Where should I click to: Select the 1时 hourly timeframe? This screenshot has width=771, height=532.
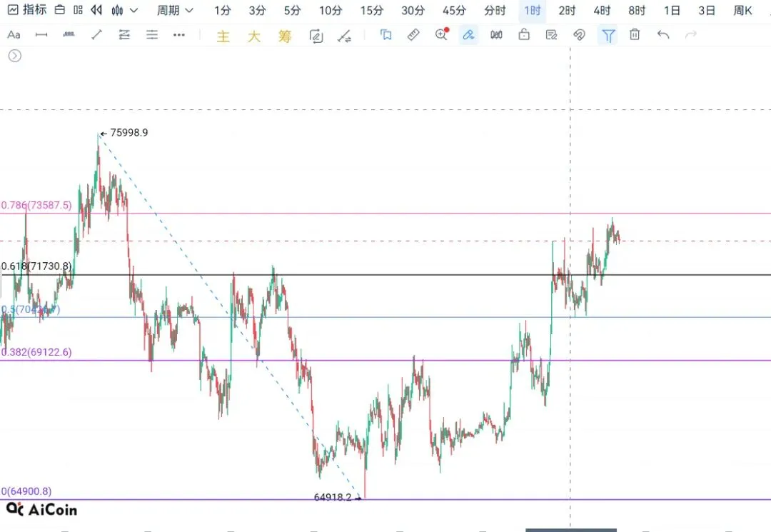[532, 10]
